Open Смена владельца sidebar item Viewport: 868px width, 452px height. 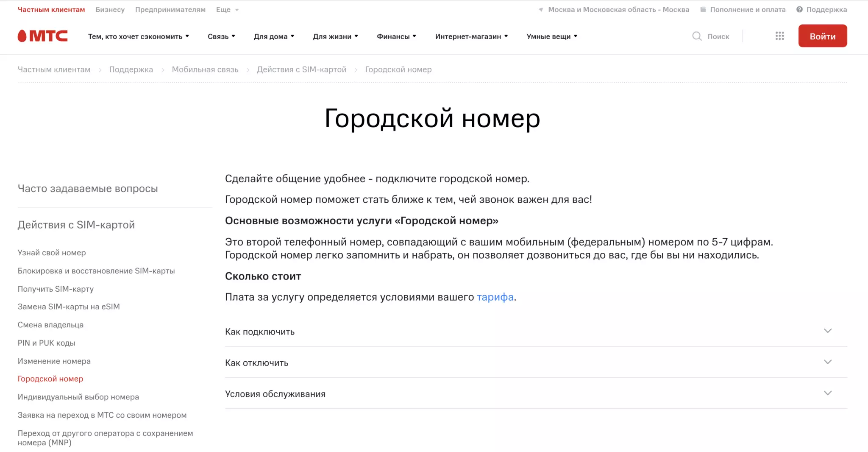[50, 325]
